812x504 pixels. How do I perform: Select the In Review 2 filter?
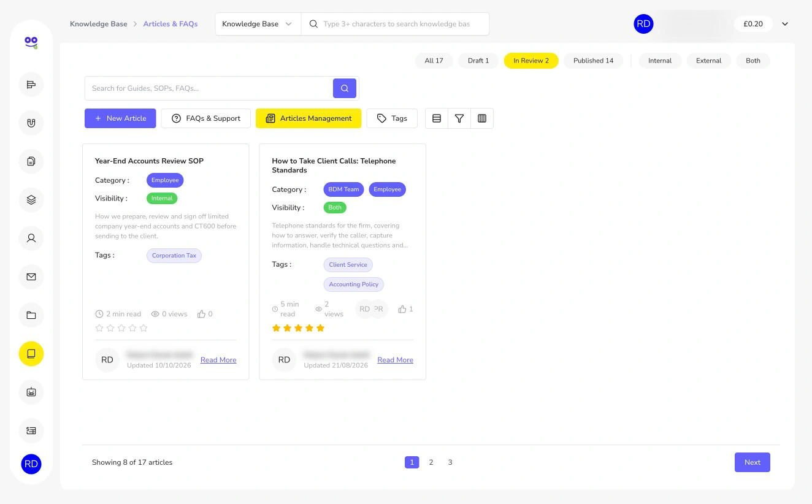(531, 61)
